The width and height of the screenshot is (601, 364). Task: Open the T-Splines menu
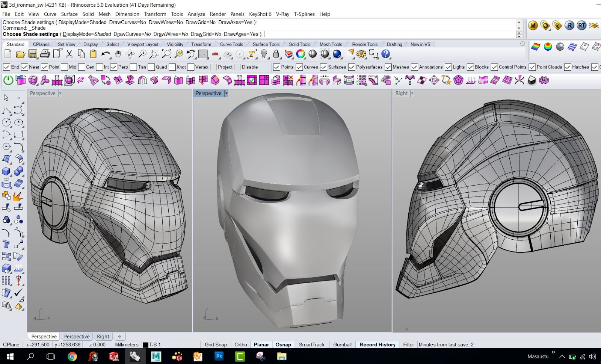(304, 14)
